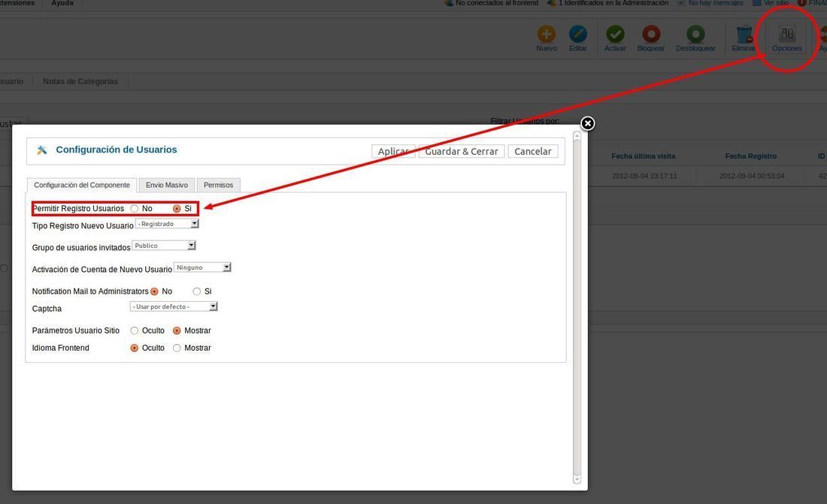Switch to the Permisos tab
This screenshot has width=827, height=504.
[x=218, y=185]
